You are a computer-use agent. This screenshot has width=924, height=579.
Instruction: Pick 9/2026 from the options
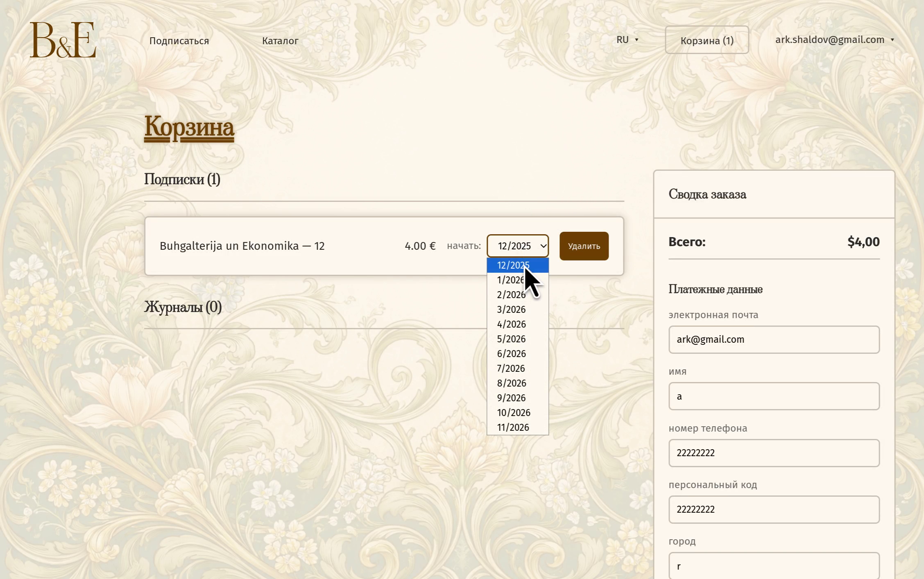[x=511, y=398]
